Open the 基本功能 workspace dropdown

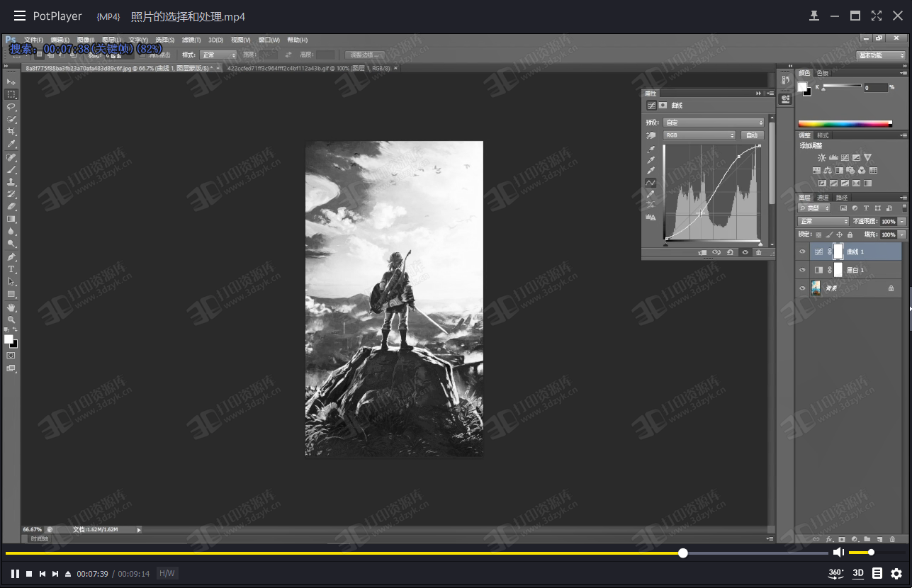pyautogui.click(x=882, y=55)
